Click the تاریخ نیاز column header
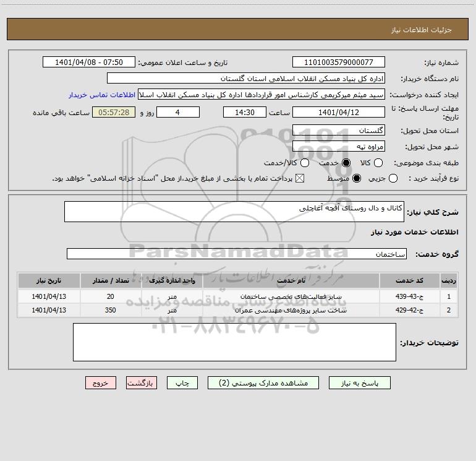The height and width of the screenshot is (461, 476). pos(49,280)
